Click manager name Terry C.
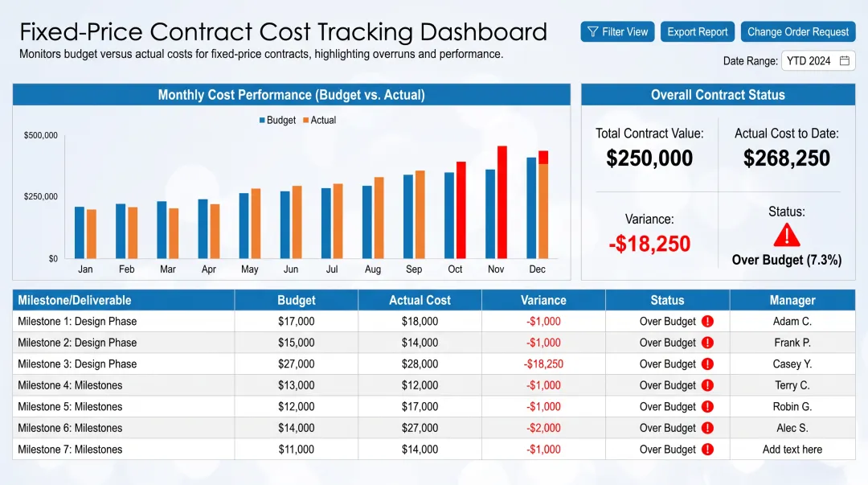The width and height of the screenshot is (868, 485). (x=792, y=385)
